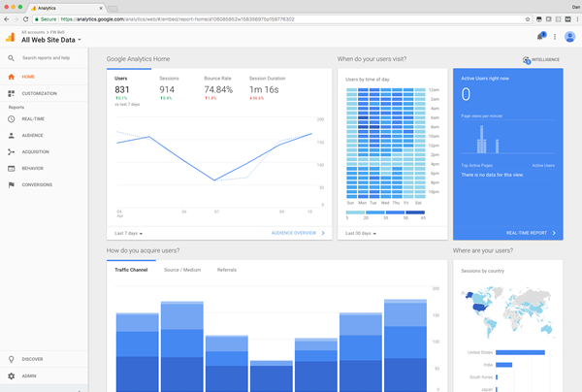
Task: Open a new browser tab
Action: tap(113, 8)
